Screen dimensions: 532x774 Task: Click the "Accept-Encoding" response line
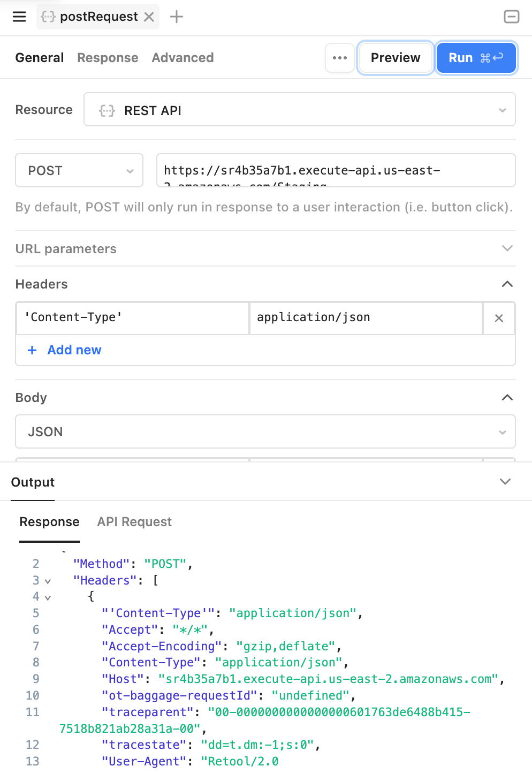coord(222,647)
